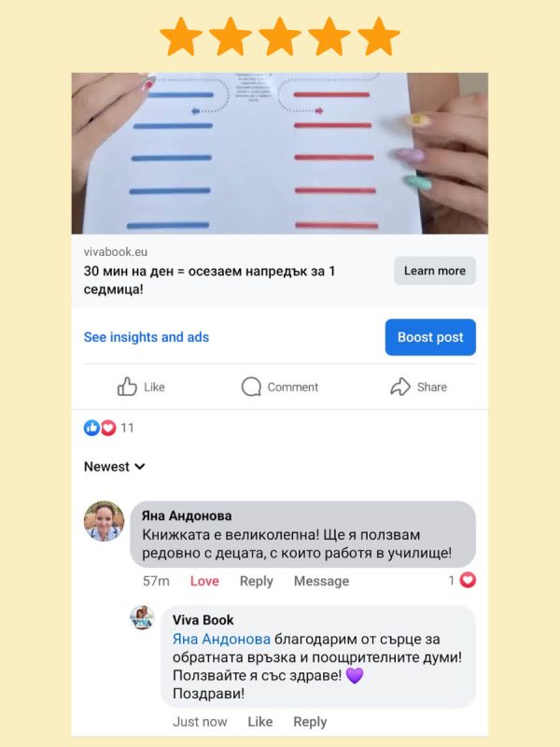Click the Learn more button

point(435,271)
